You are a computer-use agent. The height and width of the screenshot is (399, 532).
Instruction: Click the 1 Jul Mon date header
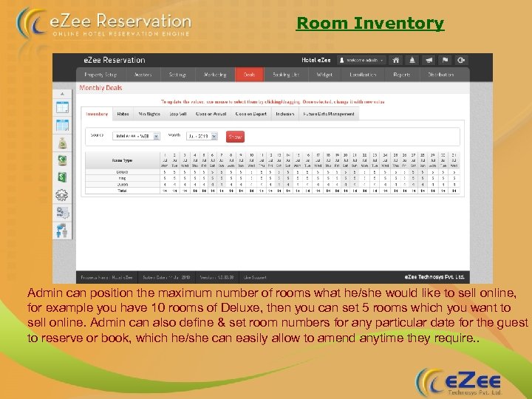click(165, 160)
